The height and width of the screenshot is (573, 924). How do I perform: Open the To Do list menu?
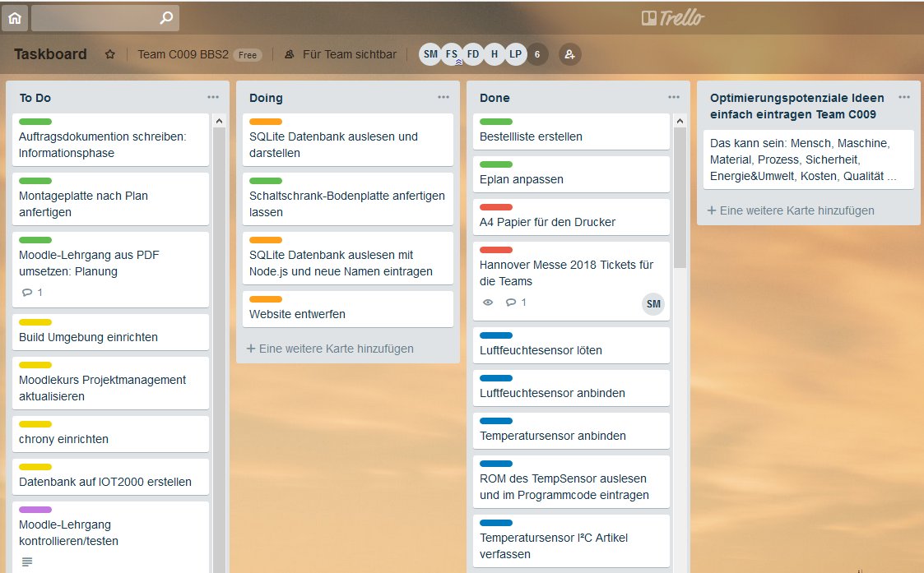(x=212, y=97)
